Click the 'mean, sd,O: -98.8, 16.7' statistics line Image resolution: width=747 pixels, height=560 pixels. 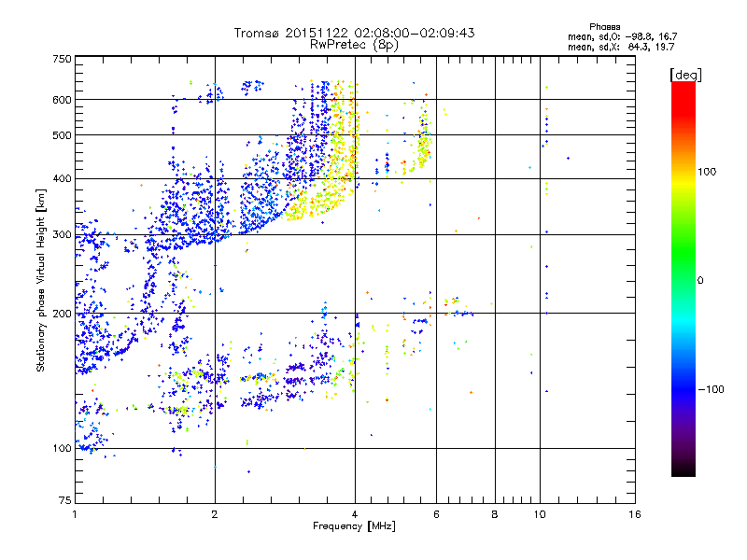(622, 36)
